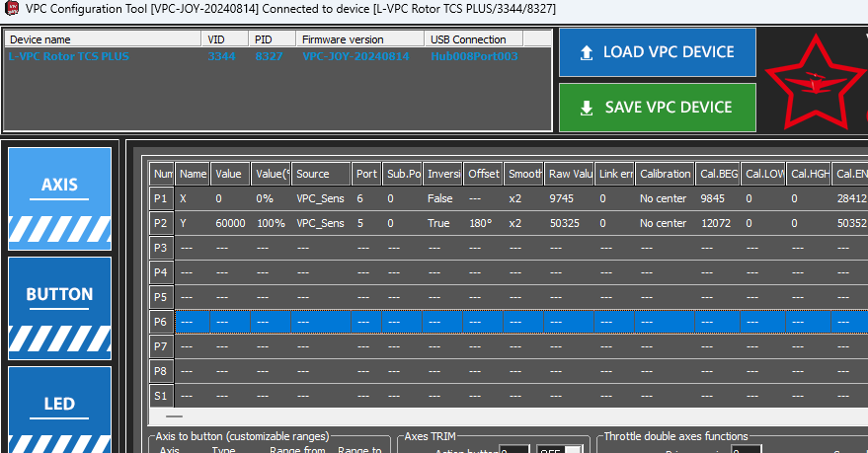The height and width of the screenshot is (453, 868).
Task: Click the VID value 3344
Action: coord(221,56)
